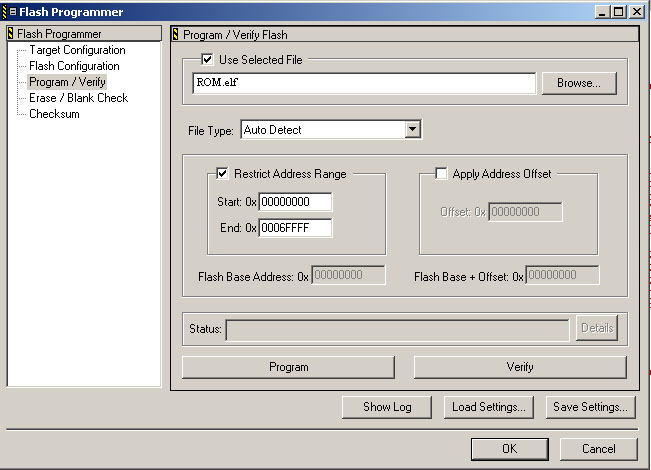651x470 pixels.
Task: Click the Start address input field
Action: click(295, 203)
